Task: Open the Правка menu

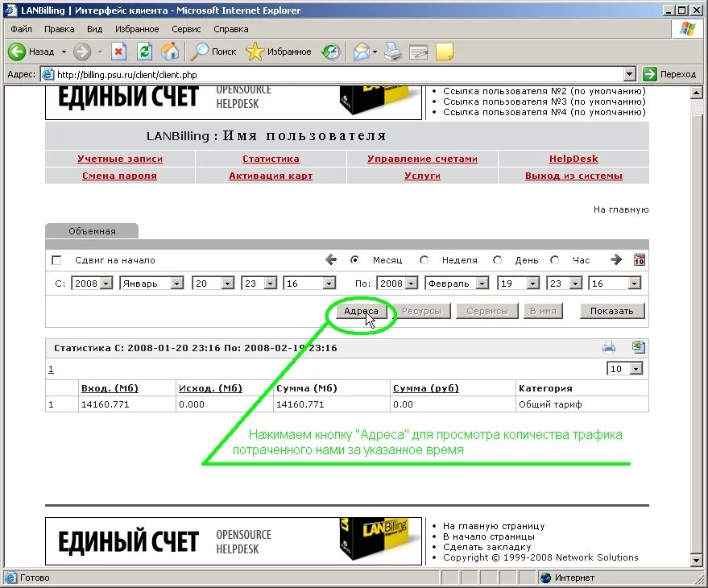Action: (59, 29)
